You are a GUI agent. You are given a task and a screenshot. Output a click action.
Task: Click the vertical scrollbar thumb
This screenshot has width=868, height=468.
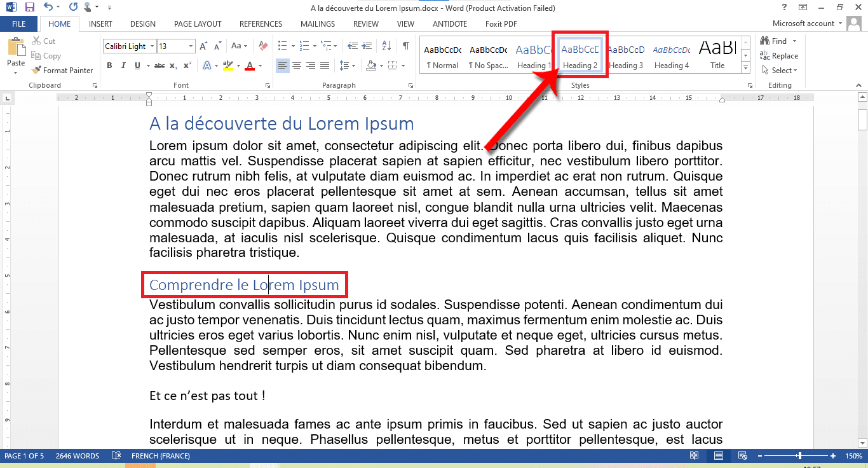click(x=862, y=120)
